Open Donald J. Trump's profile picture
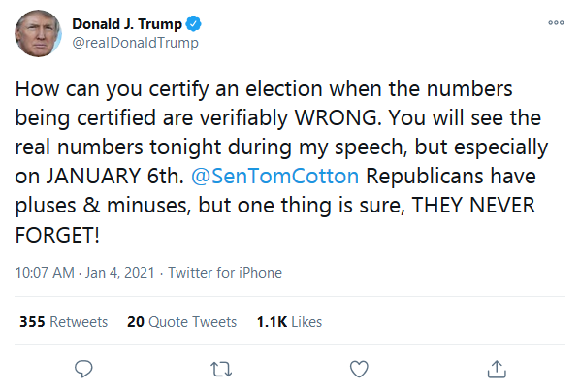The width and height of the screenshot is (580, 392). point(38,34)
